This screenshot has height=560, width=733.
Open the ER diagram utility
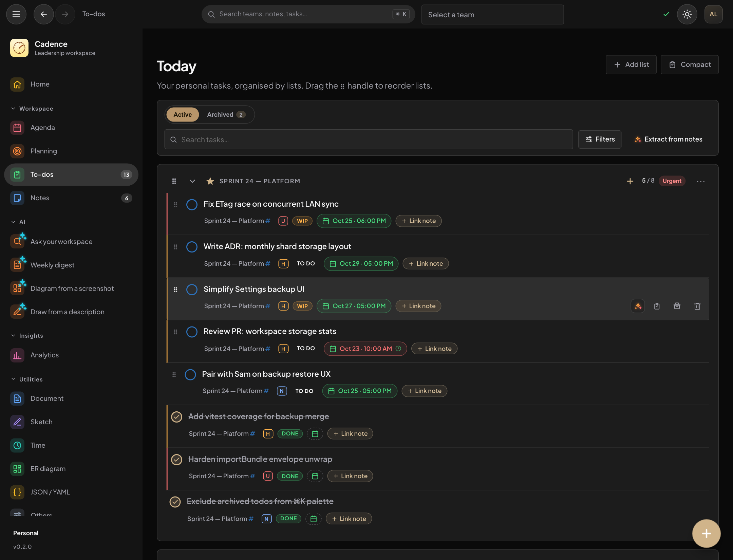pyautogui.click(x=71, y=469)
